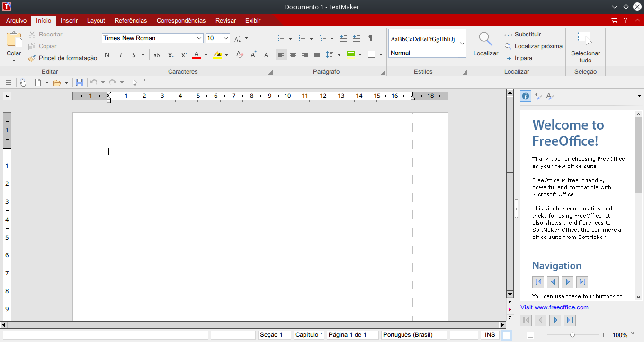Click the Substituir button
Viewport: 644px width, 342px height.
522,34
